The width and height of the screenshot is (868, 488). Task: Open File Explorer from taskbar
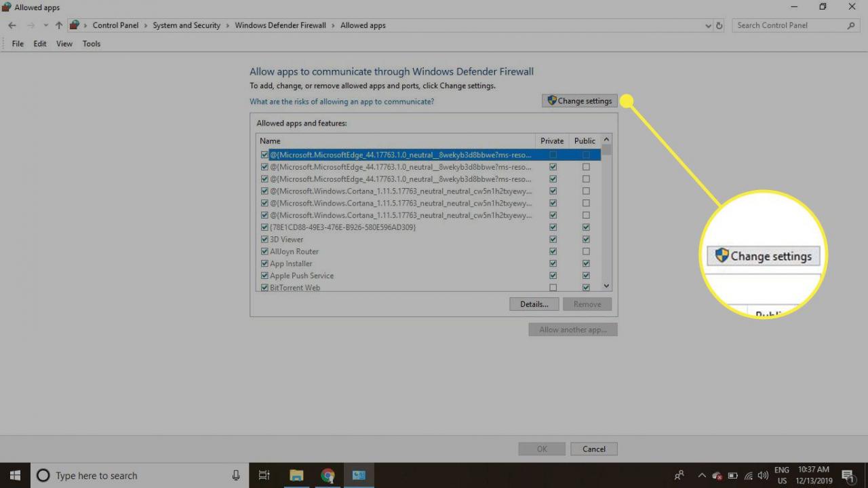pyautogui.click(x=296, y=475)
